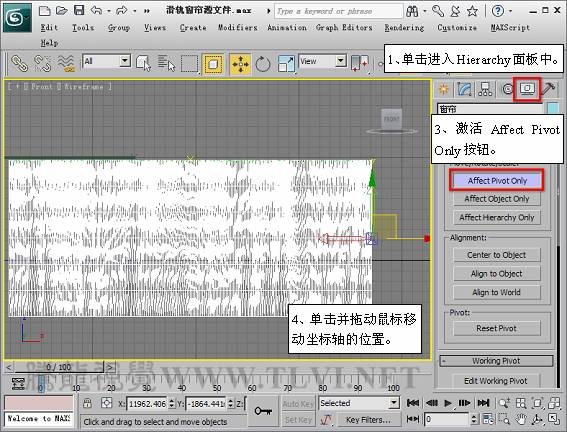Open the Hierarchy panel tab
Screen dimensions: 567x432
point(485,89)
